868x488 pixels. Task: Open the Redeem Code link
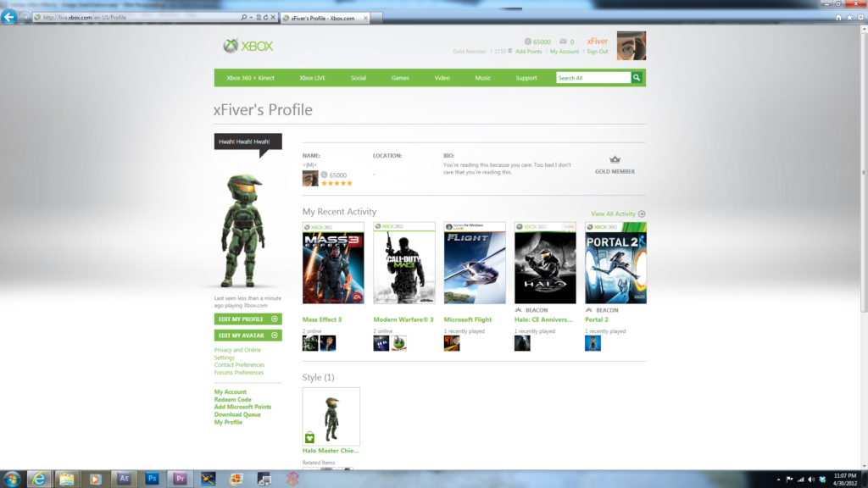click(x=232, y=400)
